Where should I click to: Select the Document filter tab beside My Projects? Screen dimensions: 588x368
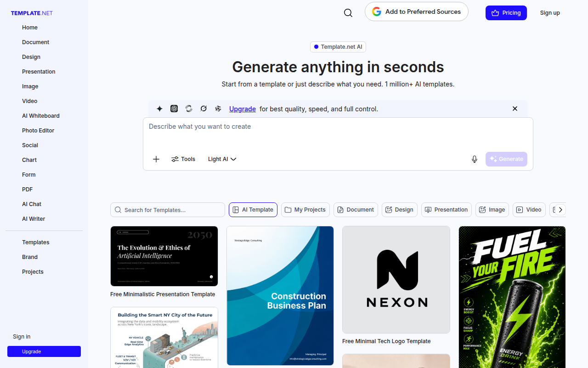(x=356, y=210)
